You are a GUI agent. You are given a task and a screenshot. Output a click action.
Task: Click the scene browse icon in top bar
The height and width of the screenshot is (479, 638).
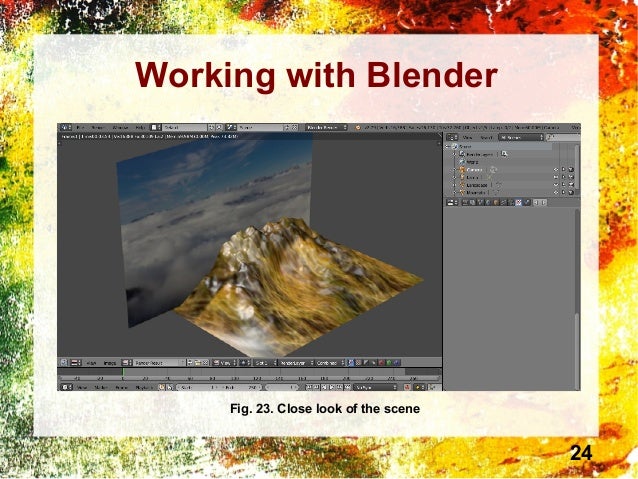click(231, 127)
